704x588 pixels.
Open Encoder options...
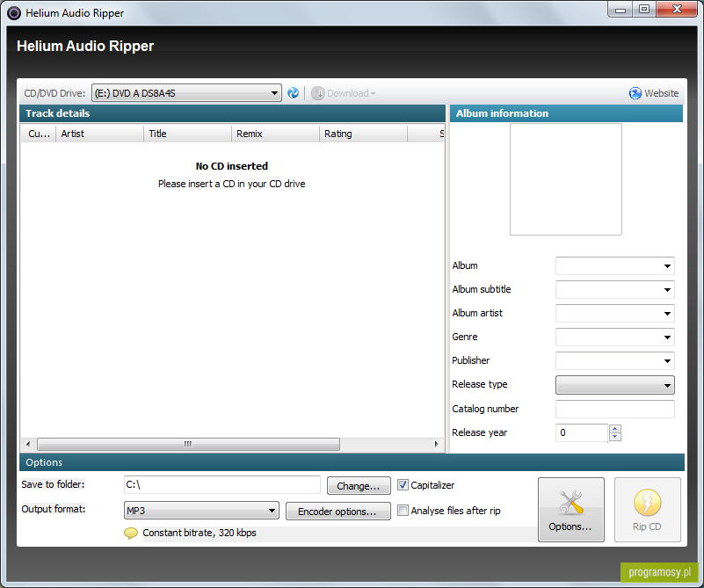(x=338, y=512)
